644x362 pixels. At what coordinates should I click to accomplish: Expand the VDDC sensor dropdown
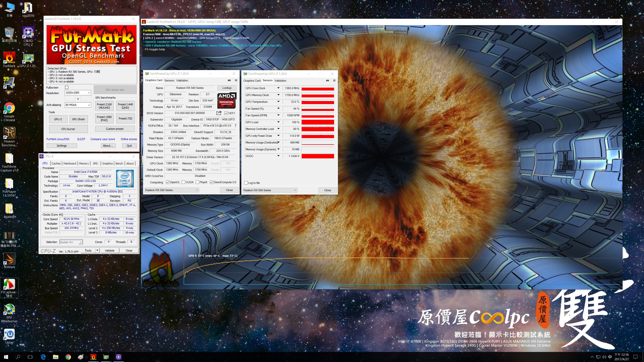pyautogui.click(x=278, y=156)
